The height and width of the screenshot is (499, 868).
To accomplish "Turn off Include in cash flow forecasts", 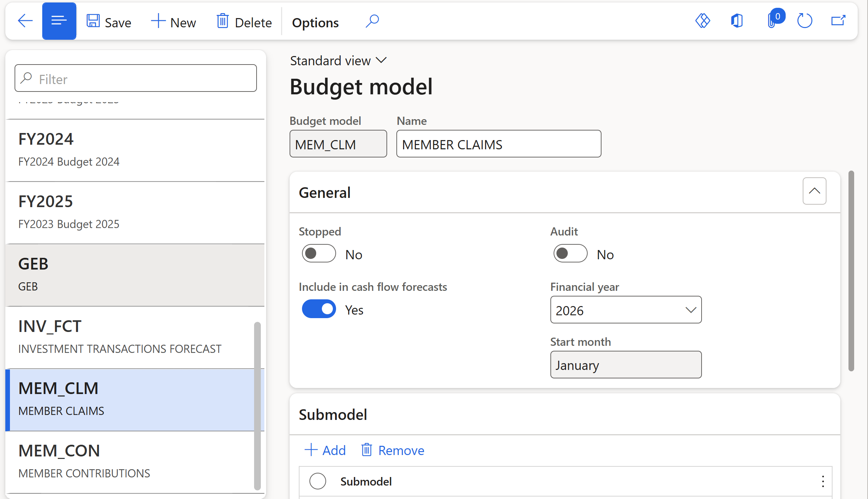I will (x=319, y=309).
